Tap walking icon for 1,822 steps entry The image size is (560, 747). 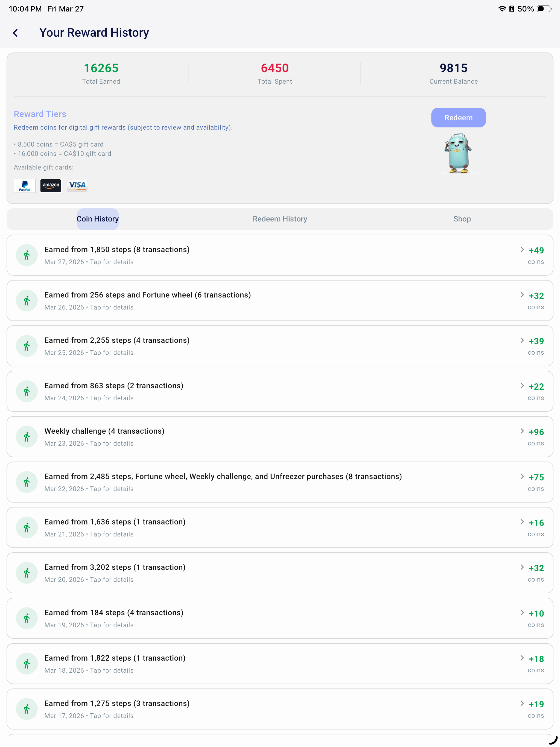(27, 664)
